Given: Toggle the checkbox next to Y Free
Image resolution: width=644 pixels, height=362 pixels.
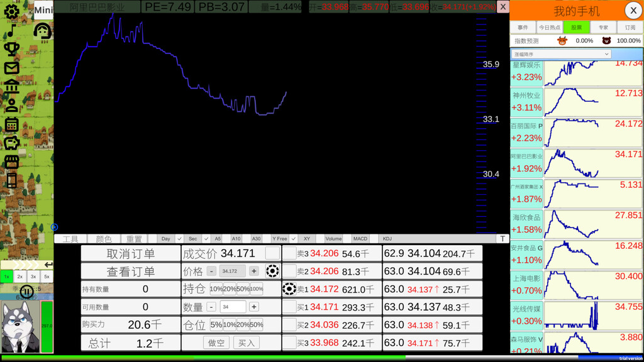Looking at the screenshot, I should (294, 239).
